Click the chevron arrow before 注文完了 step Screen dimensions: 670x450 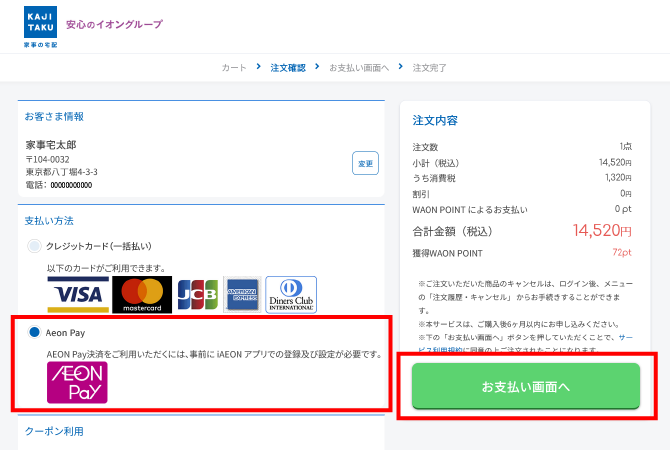[401, 67]
